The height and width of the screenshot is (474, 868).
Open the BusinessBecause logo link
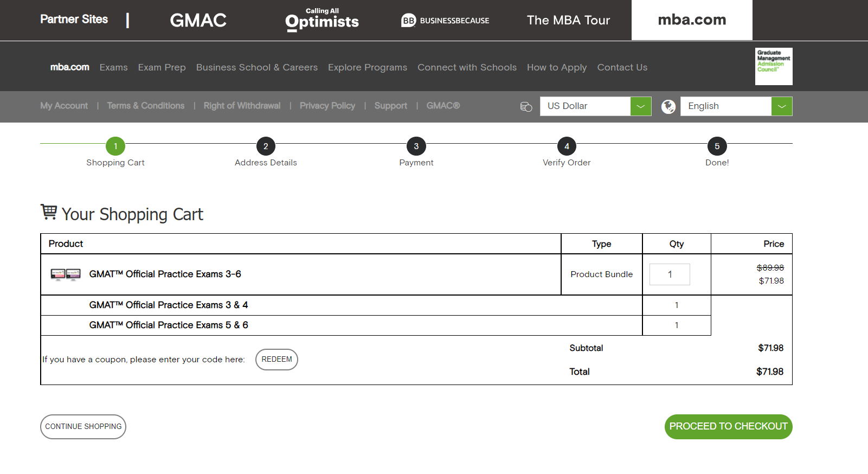[445, 21]
